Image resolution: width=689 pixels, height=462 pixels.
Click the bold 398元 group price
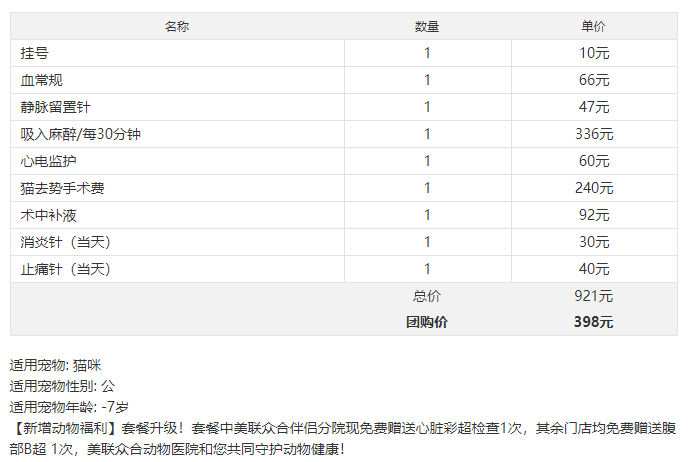[x=593, y=322]
